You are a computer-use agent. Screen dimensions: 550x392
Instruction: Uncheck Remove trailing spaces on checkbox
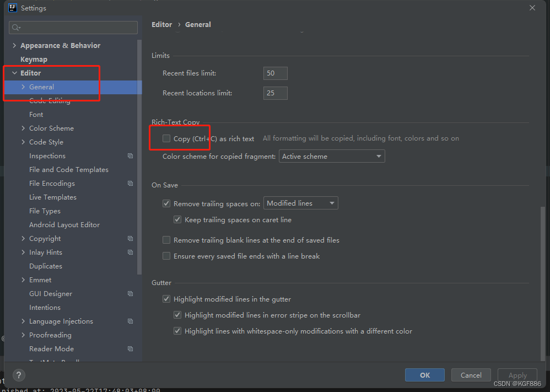point(166,203)
